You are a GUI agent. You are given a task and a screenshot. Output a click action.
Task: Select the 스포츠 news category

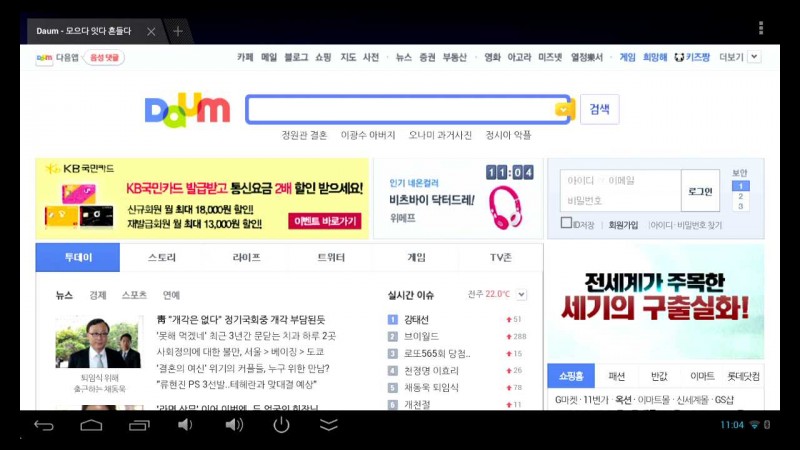134,295
